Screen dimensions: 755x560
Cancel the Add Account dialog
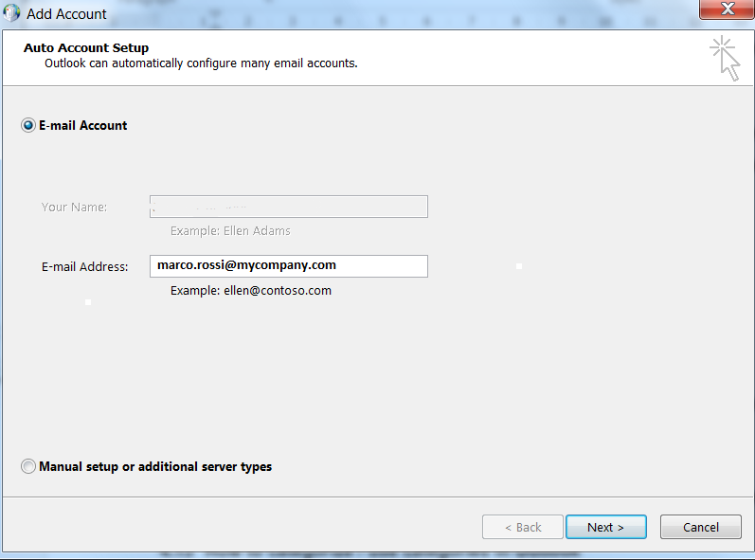701,527
